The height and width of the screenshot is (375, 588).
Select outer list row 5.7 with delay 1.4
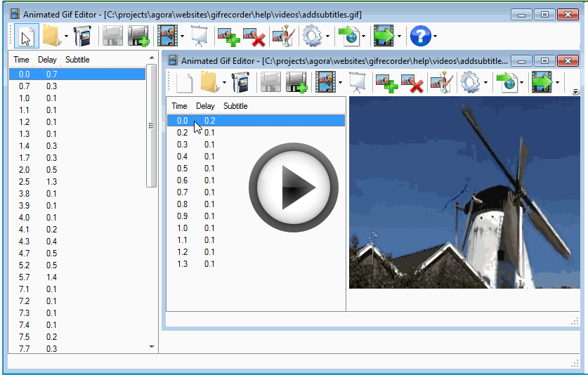[x=77, y=277]
